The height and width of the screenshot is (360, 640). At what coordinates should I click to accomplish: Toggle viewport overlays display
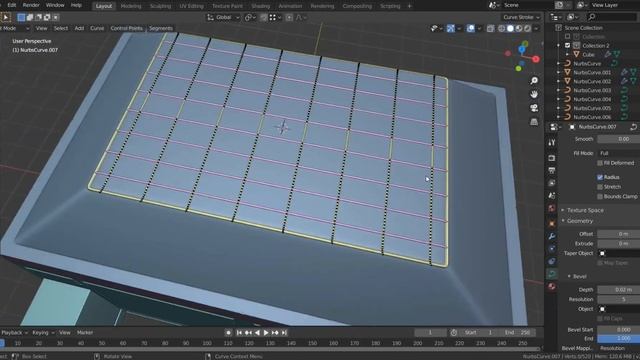click(x=471, y=28)
